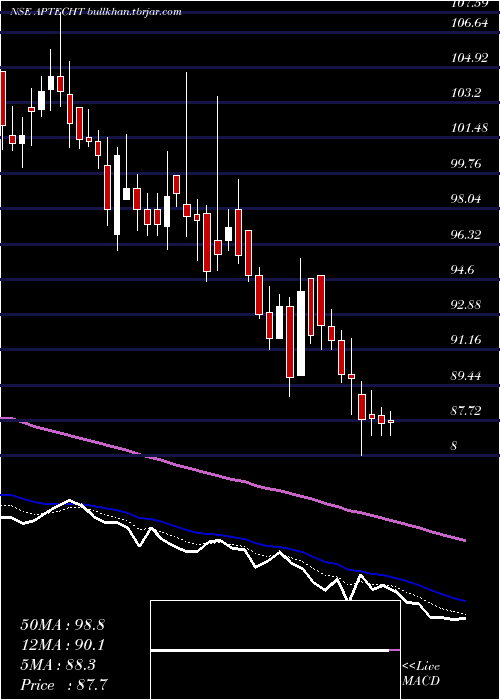Click the 99.76 price axis label
The height and width of the screenshot is (700, 500).
(x=467, y=164)
